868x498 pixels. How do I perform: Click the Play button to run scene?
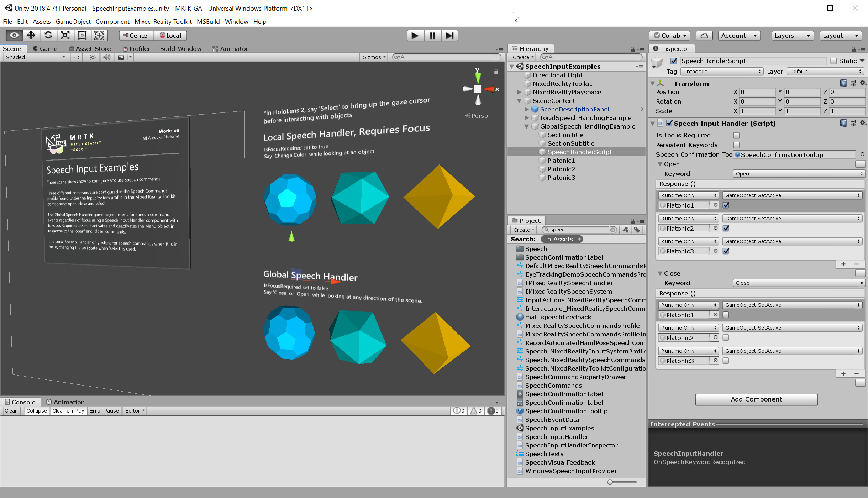coord(415,35)
